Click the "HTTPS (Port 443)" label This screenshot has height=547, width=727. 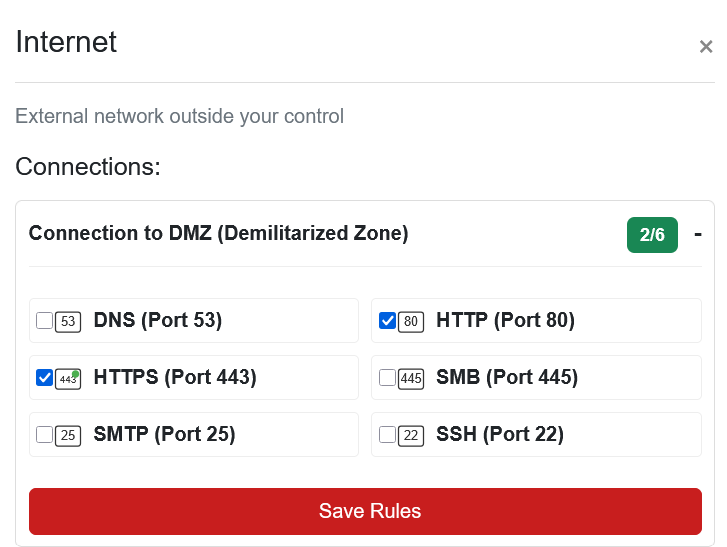point(175,378)
